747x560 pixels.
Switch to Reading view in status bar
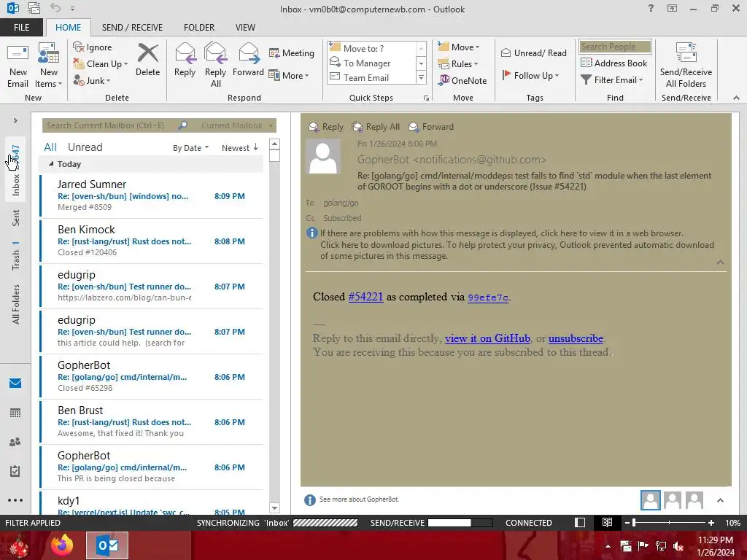tap(607, 522)
